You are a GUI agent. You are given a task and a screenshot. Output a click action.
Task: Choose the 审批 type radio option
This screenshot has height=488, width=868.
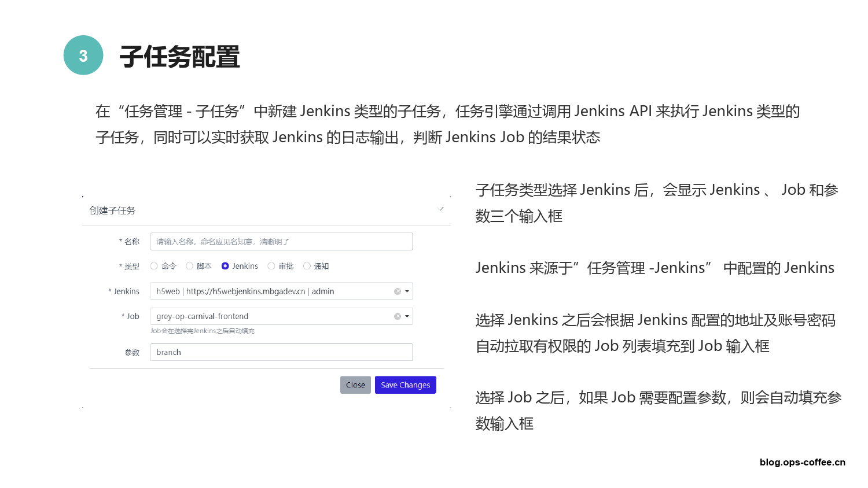[x=271, y=266]
